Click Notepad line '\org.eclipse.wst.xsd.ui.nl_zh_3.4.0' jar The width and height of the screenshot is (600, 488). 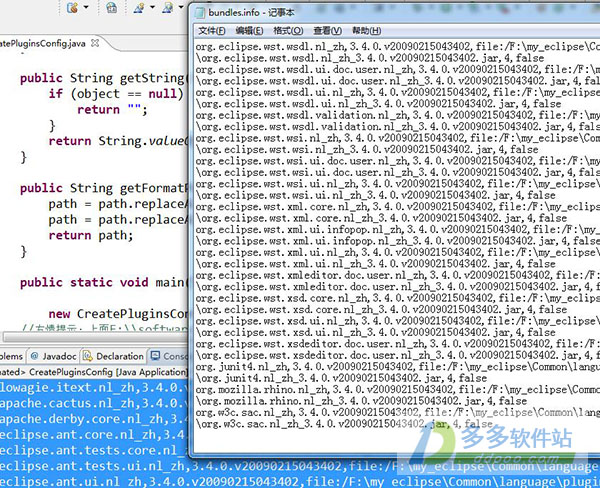(x=376, y=333)
